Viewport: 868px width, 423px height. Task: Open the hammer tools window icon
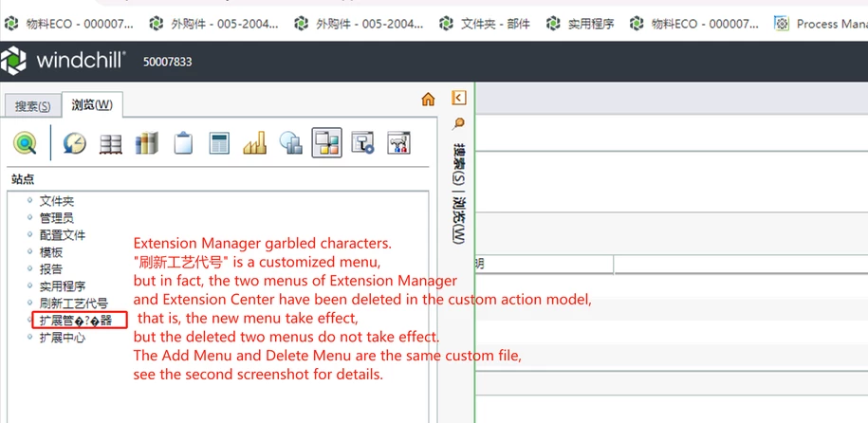[x=398, y=143]
